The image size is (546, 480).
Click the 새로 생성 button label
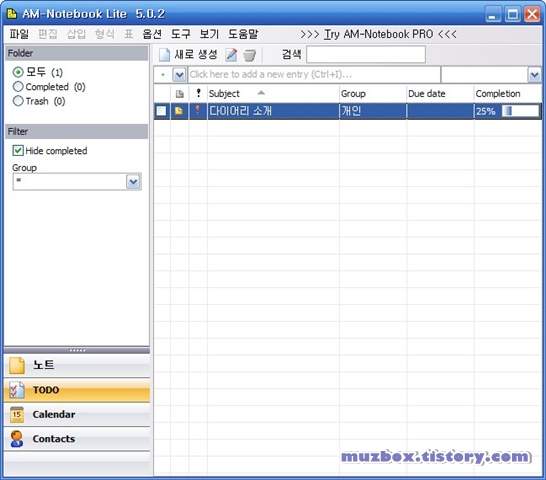click(196, 55)
